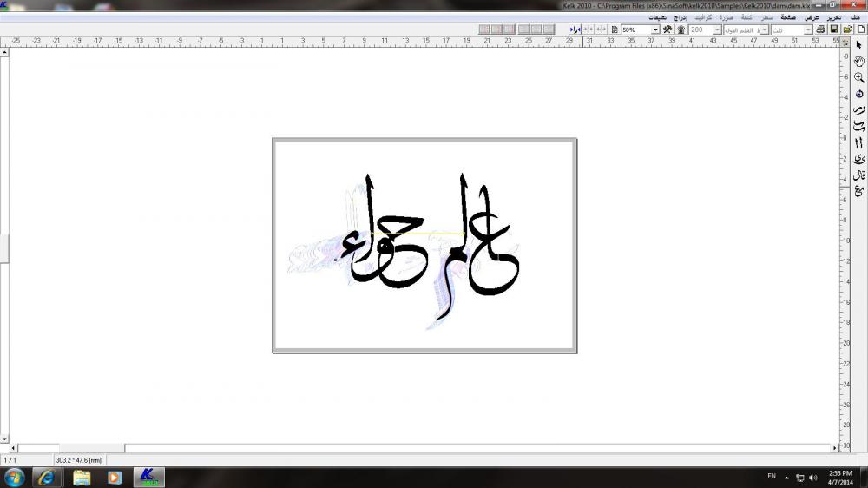This screenshot has height=488, width=868.
Task: Click the open folder icon
Action: tap(847, 30)
